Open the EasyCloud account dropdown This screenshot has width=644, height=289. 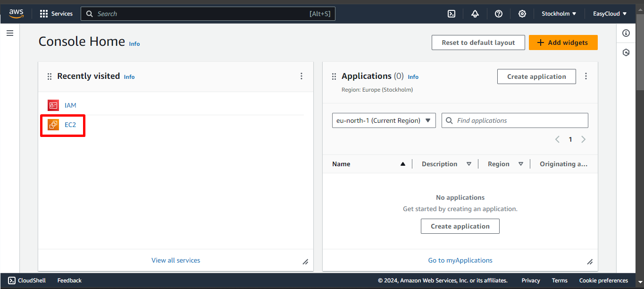click(x=610, y=14)
